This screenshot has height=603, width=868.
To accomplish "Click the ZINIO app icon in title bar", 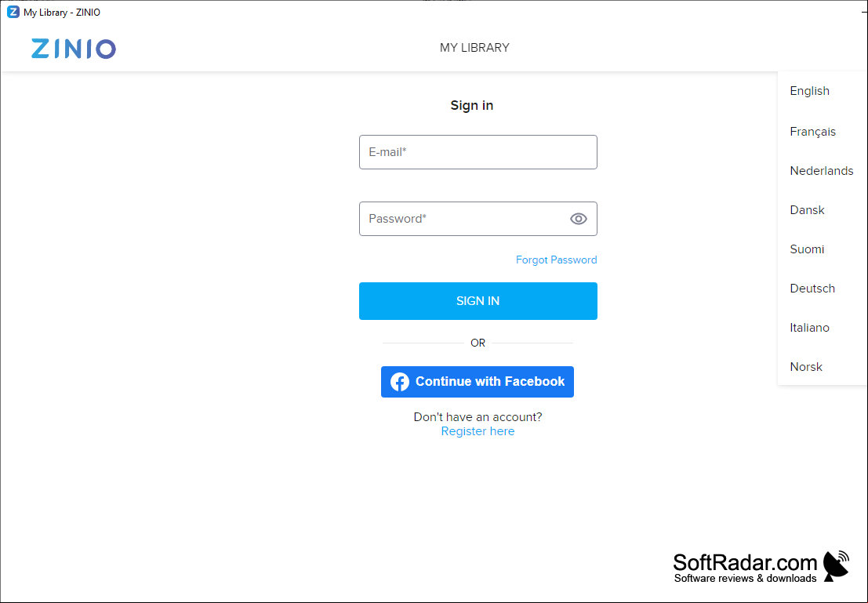I will pos(13,12).
